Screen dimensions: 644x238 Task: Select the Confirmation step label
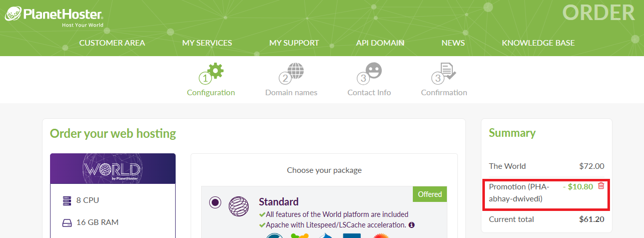(x=444, y=93)
